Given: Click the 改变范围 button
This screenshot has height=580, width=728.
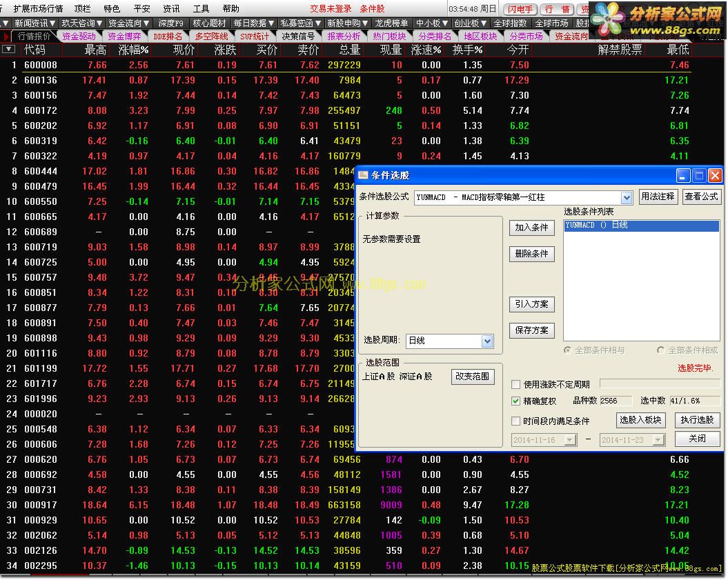Looking at the screenshot, I should click(x=473, y=377).
